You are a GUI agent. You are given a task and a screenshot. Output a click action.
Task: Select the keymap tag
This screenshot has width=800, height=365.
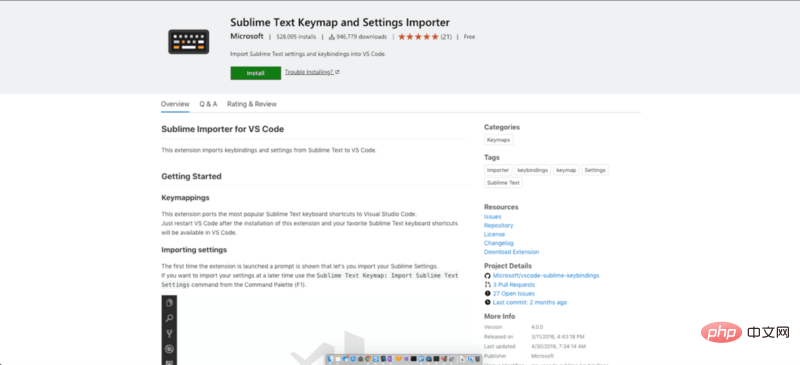tap(566, 170)
